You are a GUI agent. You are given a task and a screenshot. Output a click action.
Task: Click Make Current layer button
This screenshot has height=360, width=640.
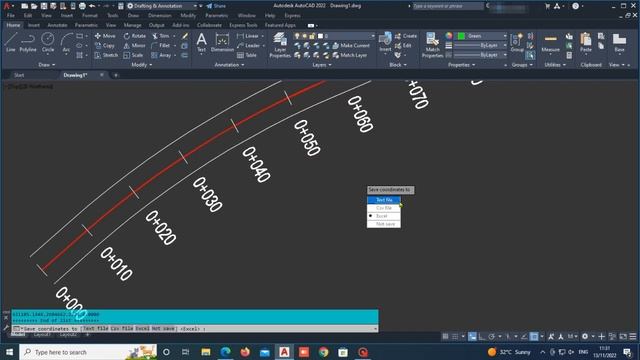click(351, 45)
